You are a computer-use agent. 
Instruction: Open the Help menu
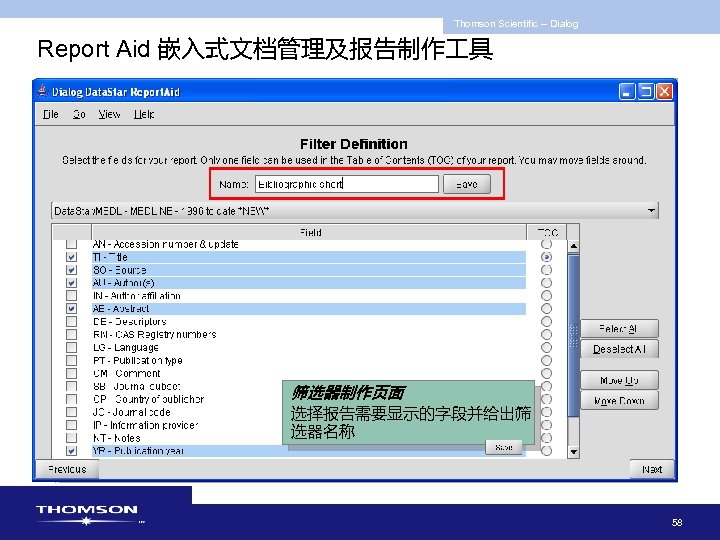144,114
